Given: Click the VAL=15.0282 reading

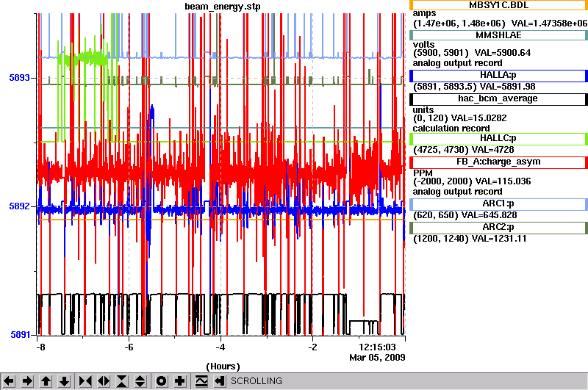Looking at the screenshot, I should pyautogui.click(x=478, y=118).
